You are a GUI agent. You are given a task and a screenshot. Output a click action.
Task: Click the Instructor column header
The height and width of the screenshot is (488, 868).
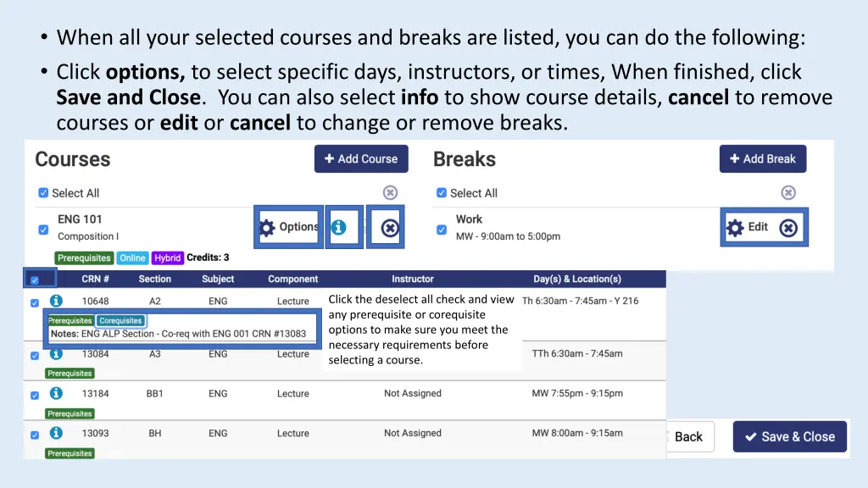coord(413,279)
